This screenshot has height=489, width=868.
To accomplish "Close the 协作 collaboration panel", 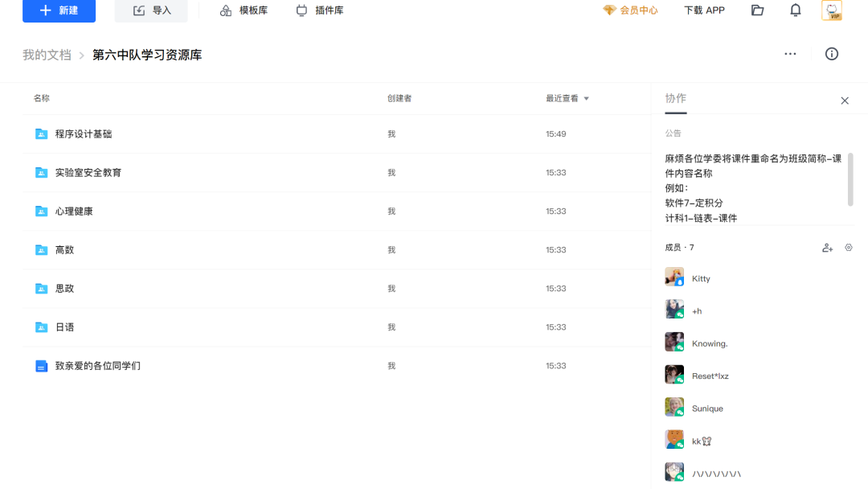I will click(x=845, y=101).
